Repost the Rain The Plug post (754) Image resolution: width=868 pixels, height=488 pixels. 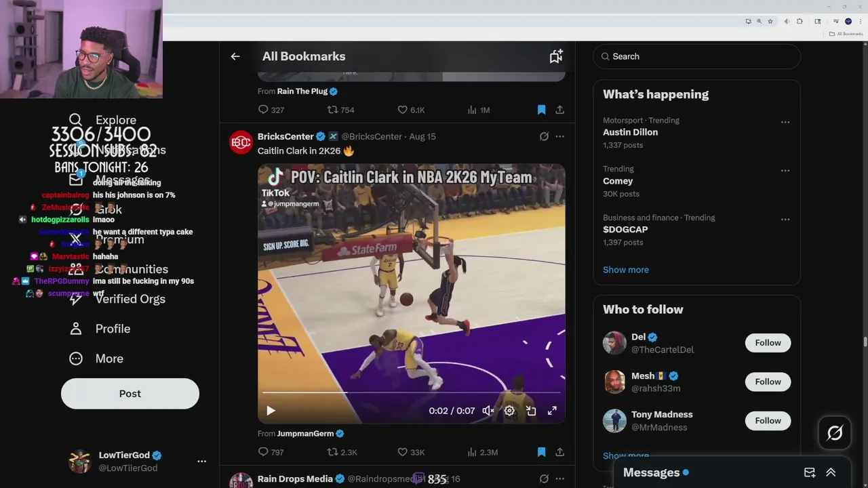pyautogui.click(x=340, y=110)
